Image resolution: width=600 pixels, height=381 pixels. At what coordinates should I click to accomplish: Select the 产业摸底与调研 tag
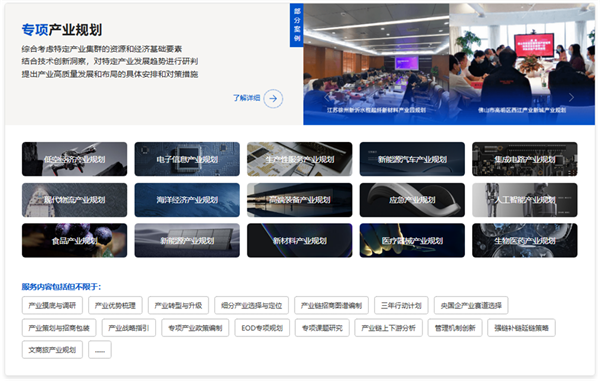[x=52, y=305]
